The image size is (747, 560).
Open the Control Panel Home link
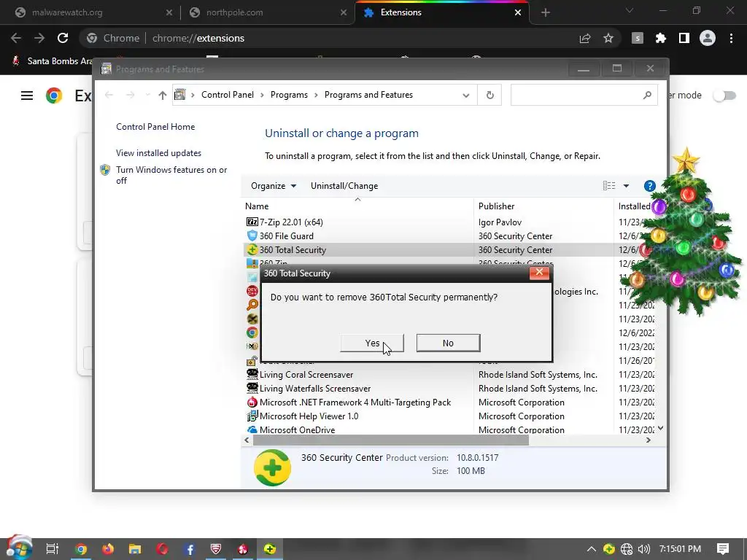click(155, 127)
